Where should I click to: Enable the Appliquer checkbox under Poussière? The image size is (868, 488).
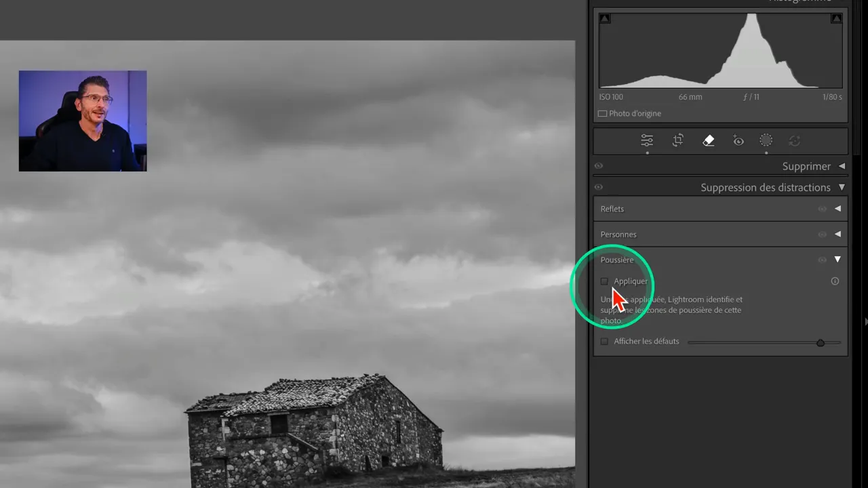click(x=604, y=281)
